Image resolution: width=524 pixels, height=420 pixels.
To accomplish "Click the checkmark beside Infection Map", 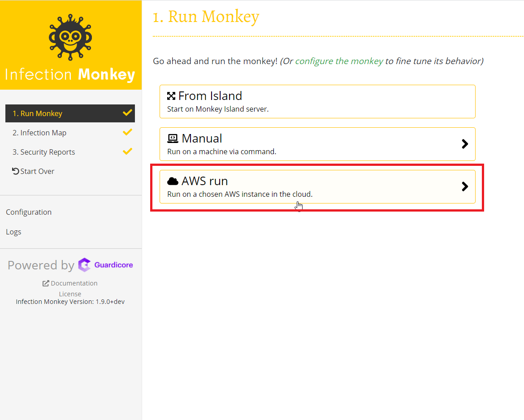I will click(127, 132).
